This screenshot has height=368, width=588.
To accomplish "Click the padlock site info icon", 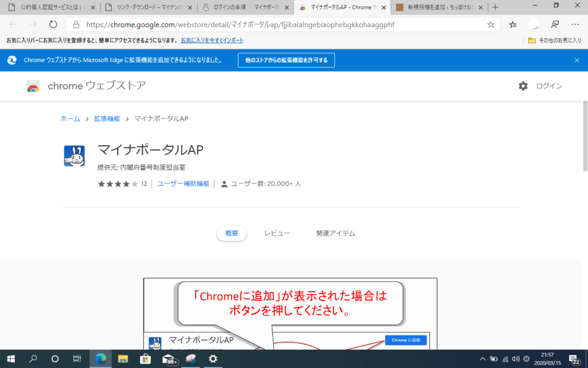I will pos(76,25).
